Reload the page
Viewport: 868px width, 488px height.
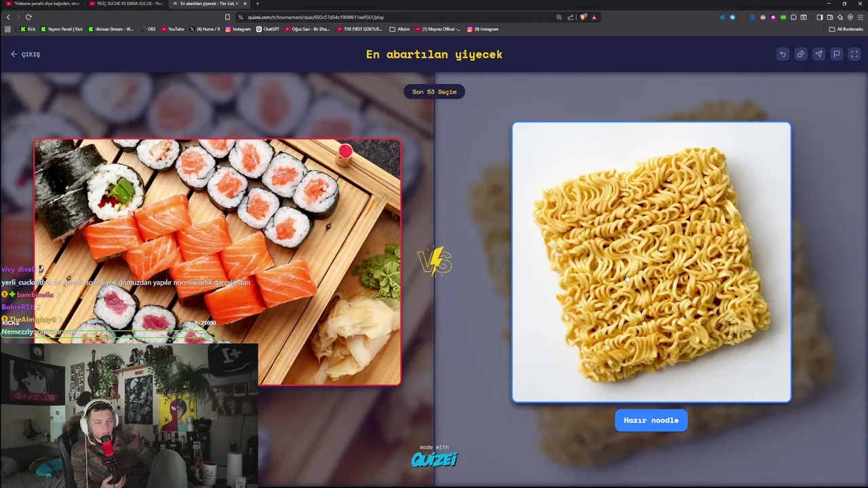tap(28, 17)
